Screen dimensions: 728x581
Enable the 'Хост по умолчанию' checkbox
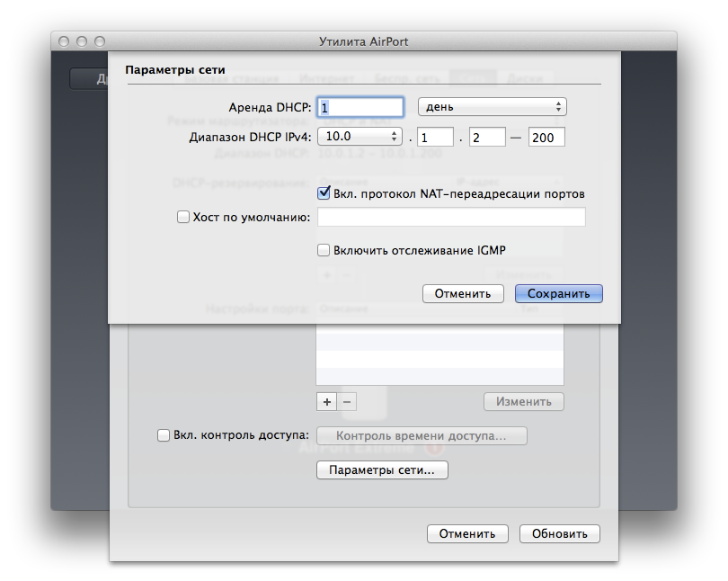(x=183, y=217)
